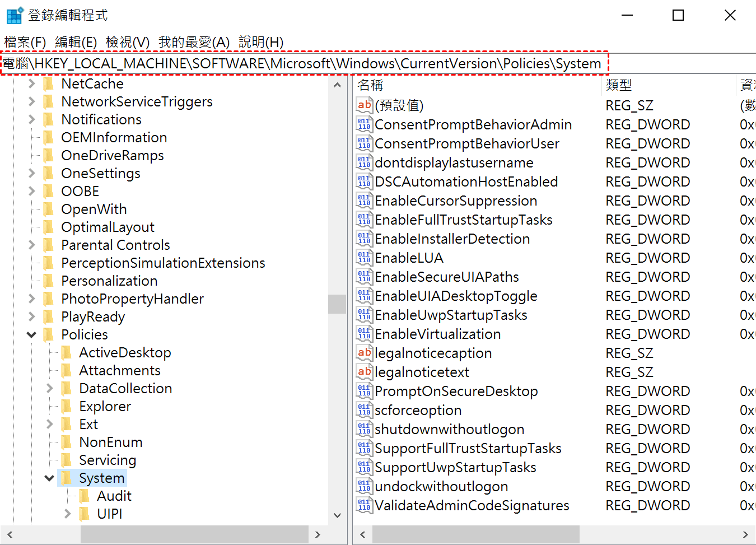This screenshot has width=756, height=545.
Task: Click the EnableSecureUIAPaths DWORD icon
Action: pyautogui.click(x=364, y=277)
